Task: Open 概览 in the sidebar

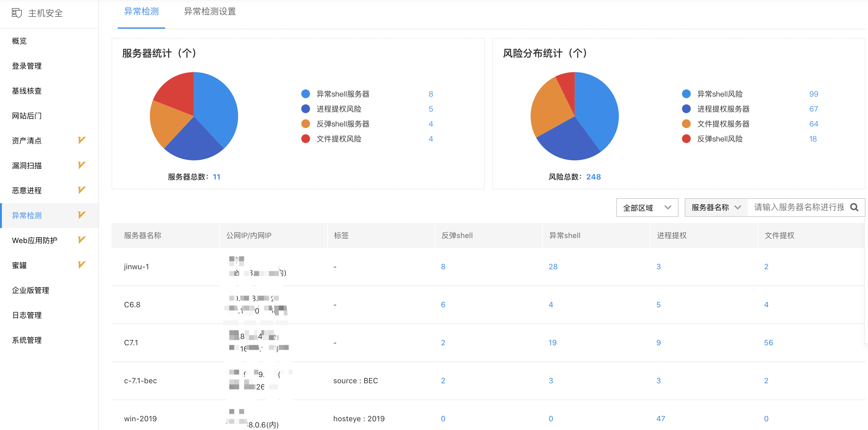Action: coord(19,41)
